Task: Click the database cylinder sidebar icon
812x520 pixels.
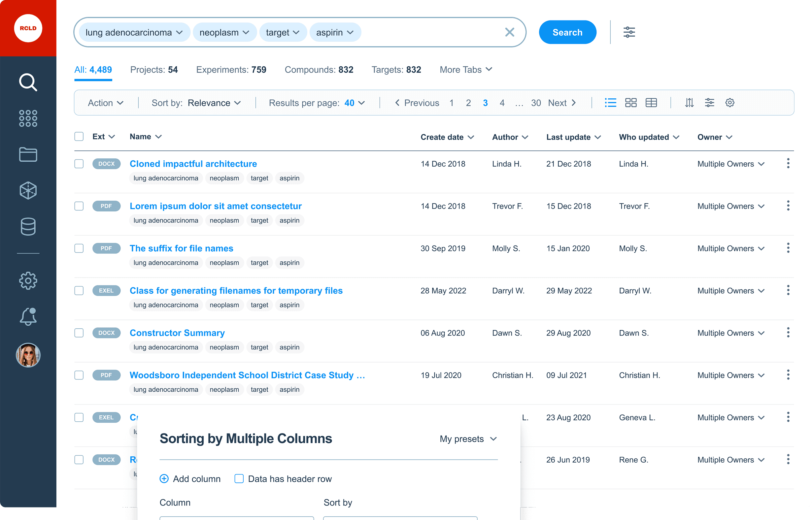Action: coord(28,227)
